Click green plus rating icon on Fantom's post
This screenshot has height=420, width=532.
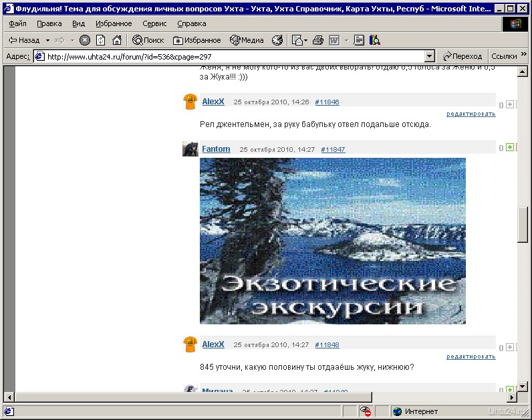[510, 147]
